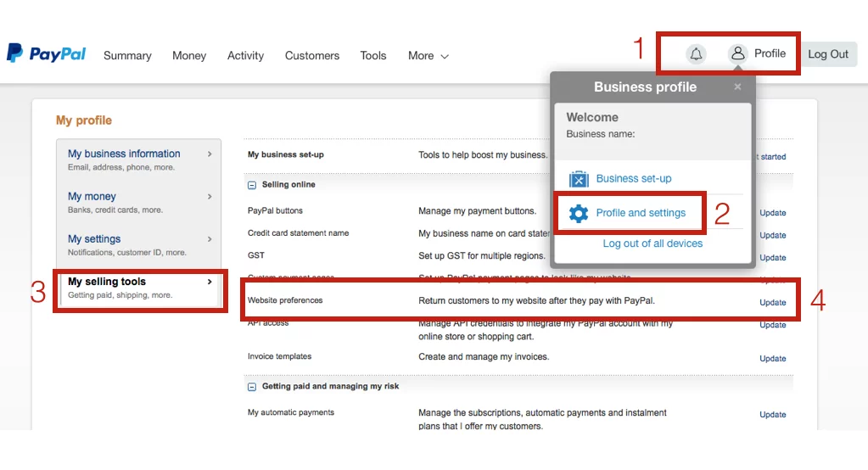Click the PayPal buttons label

point(275,211)
